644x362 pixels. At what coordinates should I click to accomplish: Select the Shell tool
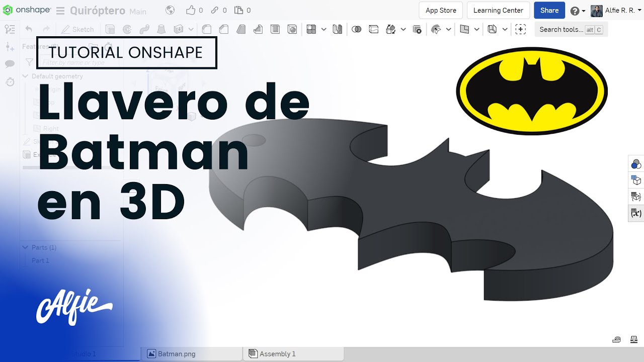[275, 29]
